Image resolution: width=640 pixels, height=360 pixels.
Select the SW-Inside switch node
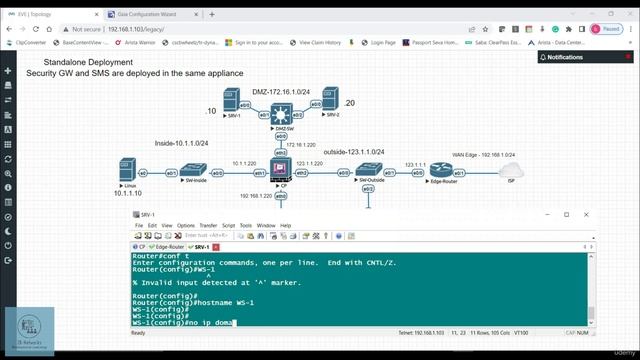tap(193, 169)
